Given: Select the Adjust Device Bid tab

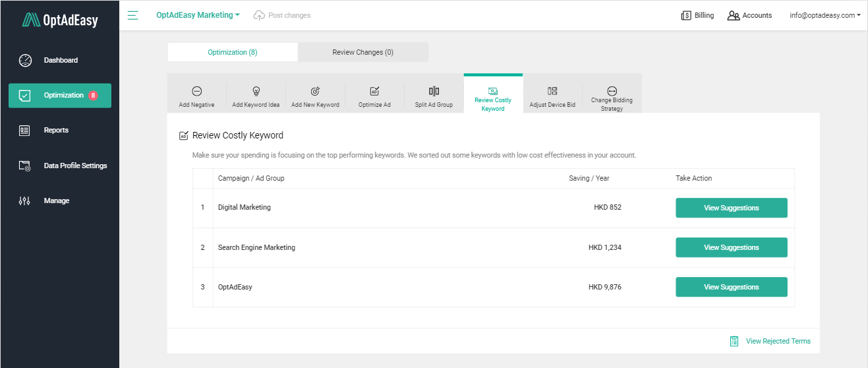Looking at the screenshot, I should (x=552, y=96).
